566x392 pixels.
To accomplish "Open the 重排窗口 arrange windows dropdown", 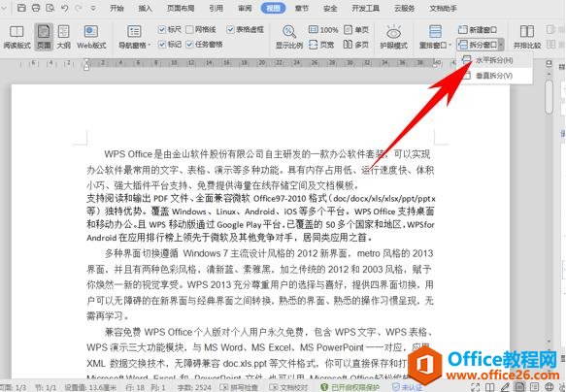I will click(x=435, y=37).
